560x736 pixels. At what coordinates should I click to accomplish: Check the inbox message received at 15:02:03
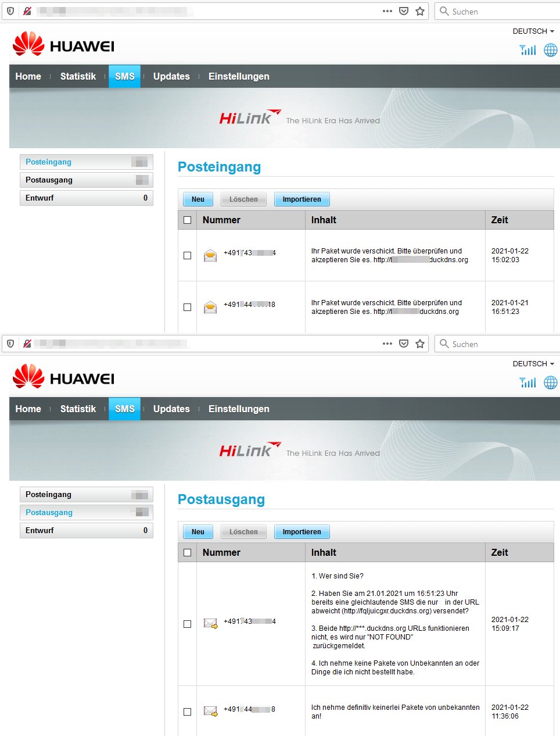coord(187,256)
